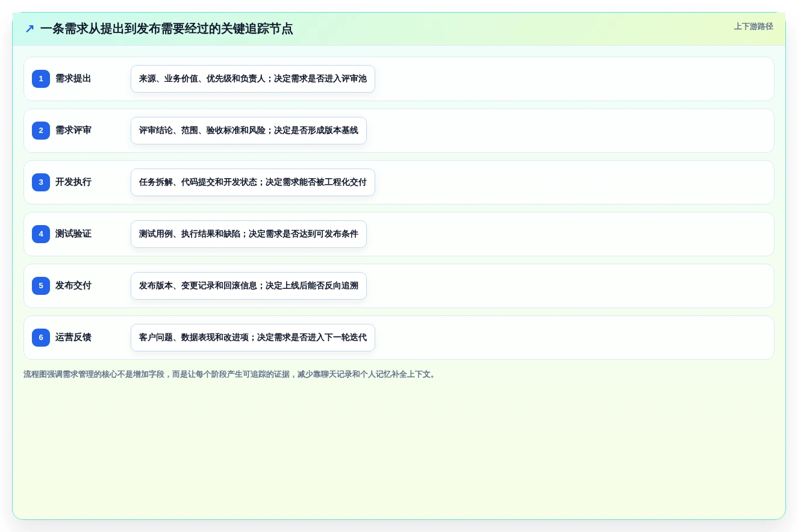Open the 评审结论、范围、验收标准和风险 description box
Viewport: 798px width, 532px height.
(x=249, y=131)
